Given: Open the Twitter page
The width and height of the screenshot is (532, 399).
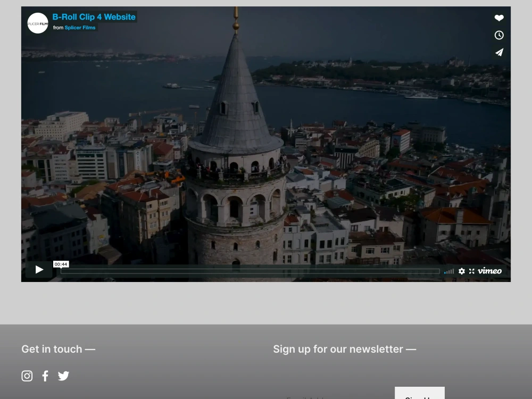Looking at the screenshot, I should 63,376.
